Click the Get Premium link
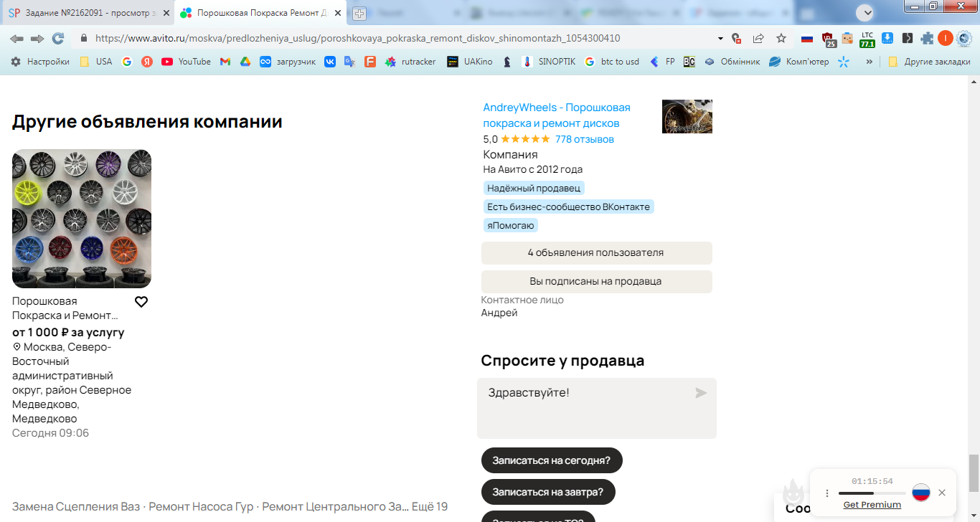Image resolution: width=980 pixels, height=522 pixels. (x=872, y=505)
